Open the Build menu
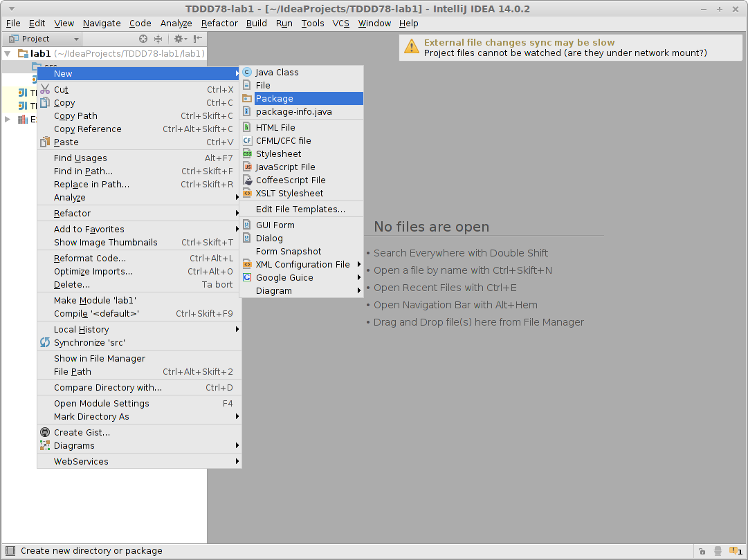The height and width of the screenshot is (560, 748). [256, 24]
